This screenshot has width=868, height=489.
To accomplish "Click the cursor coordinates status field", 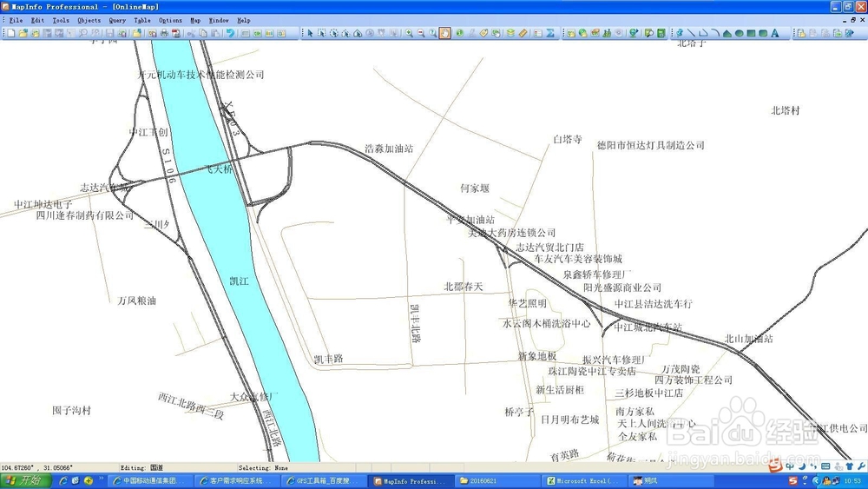I will pyautogui.click(x=59, y=468).
